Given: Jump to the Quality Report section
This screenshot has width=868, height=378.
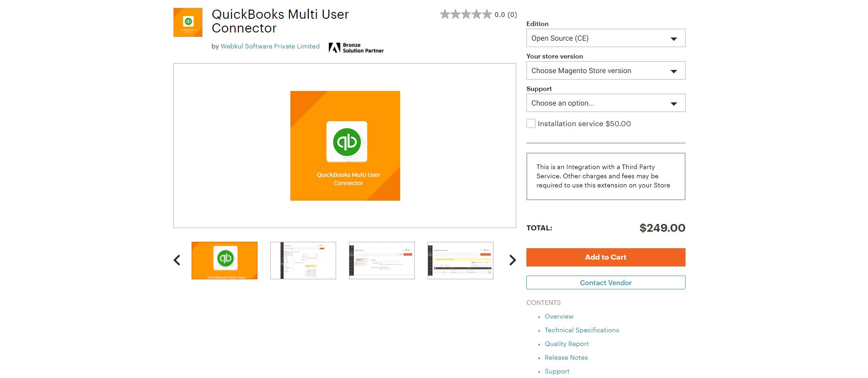Looking at the screenshot, I should tap(567, 344).
